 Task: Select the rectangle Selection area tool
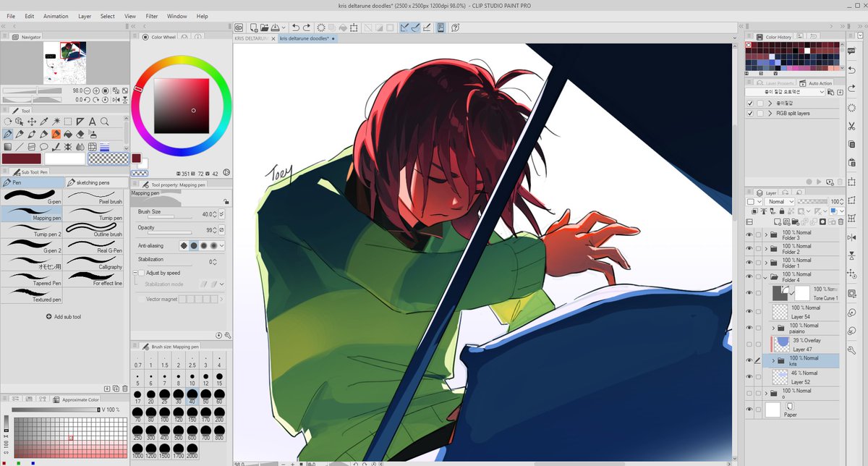point(68,122)
